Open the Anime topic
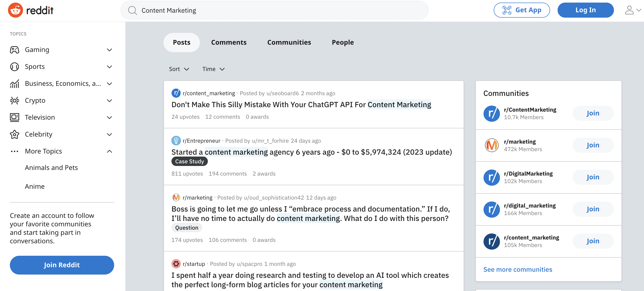 tap(35, 186)
